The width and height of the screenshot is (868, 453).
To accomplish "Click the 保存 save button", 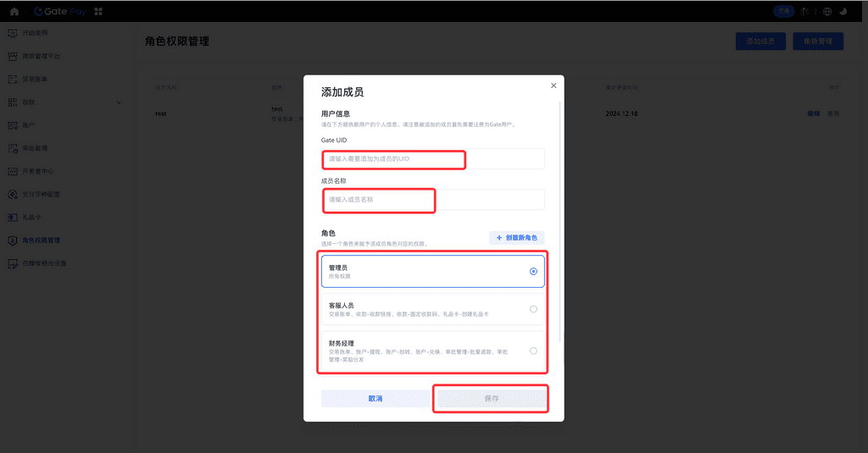I will [492, 398].
